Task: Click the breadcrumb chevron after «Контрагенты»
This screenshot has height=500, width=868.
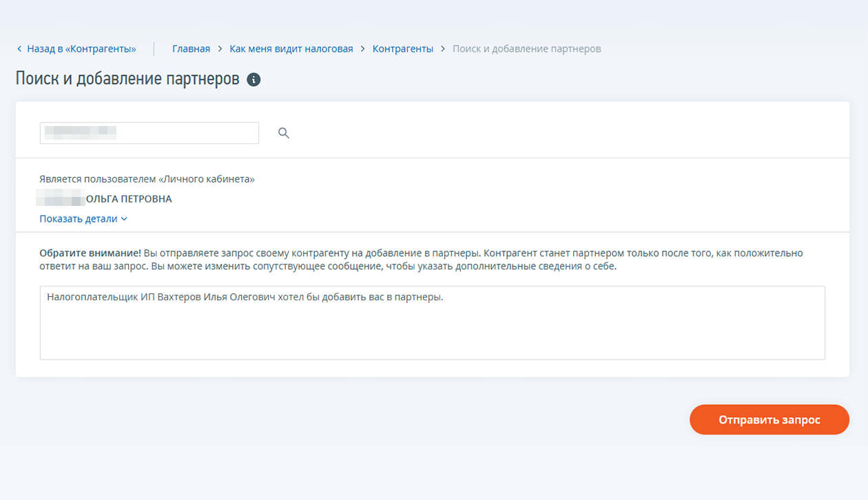Action: tap(443, 49)
